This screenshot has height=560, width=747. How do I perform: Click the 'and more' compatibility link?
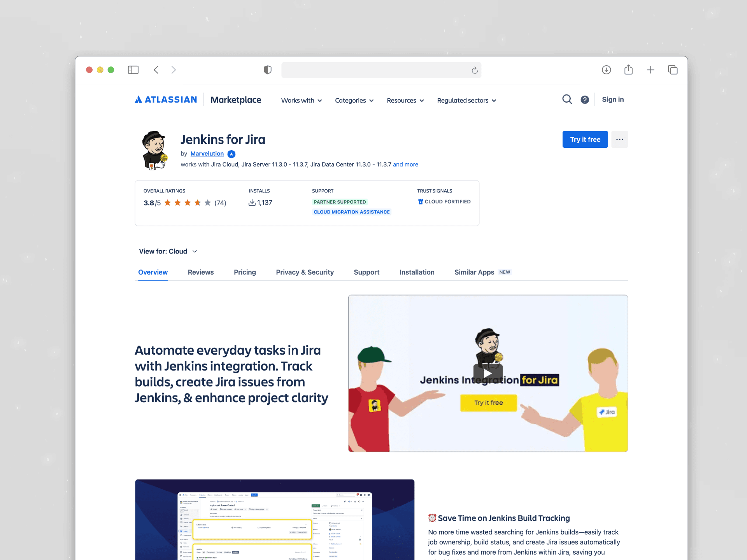click(x=405, y=164)
